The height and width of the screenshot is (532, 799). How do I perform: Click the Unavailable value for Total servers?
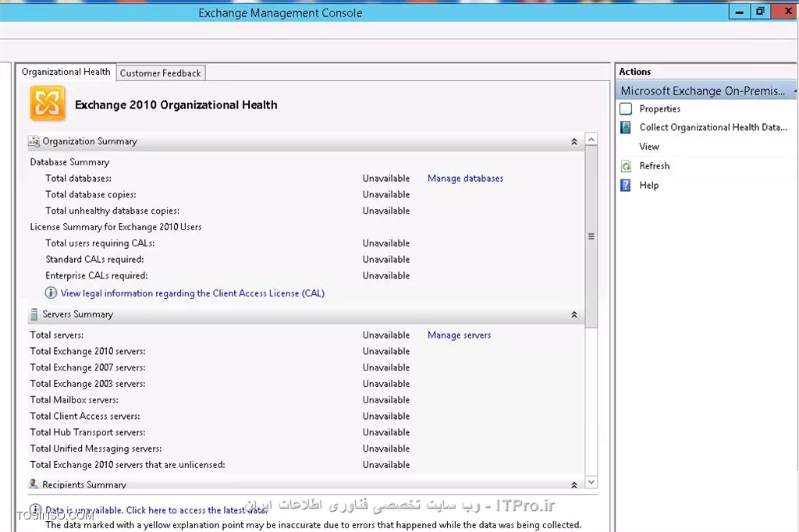(386, 335)
